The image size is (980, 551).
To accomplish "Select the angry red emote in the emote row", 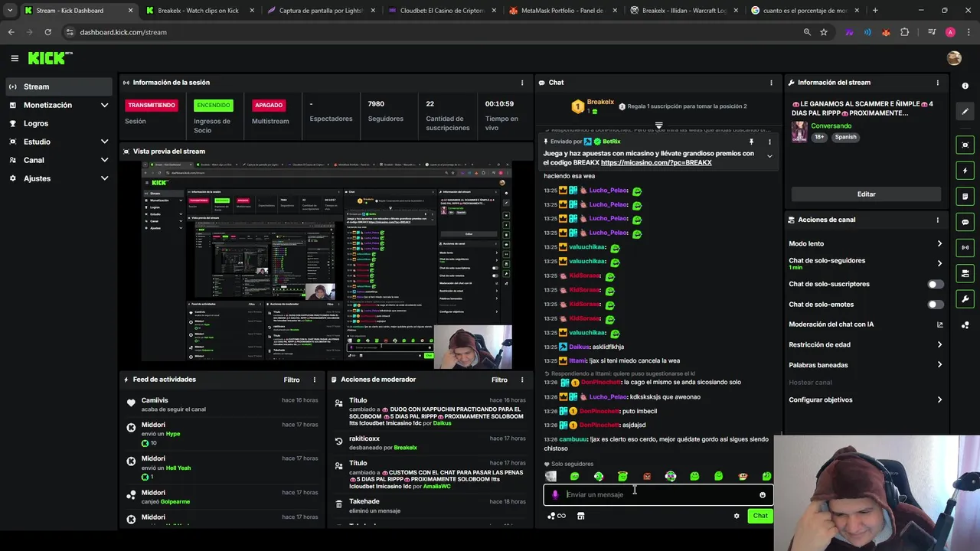I will pos(646,476).
